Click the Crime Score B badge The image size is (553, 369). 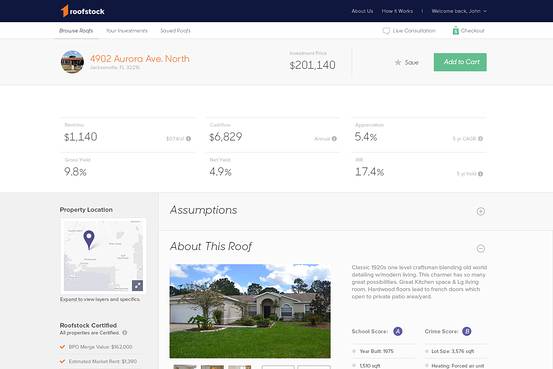467,331
